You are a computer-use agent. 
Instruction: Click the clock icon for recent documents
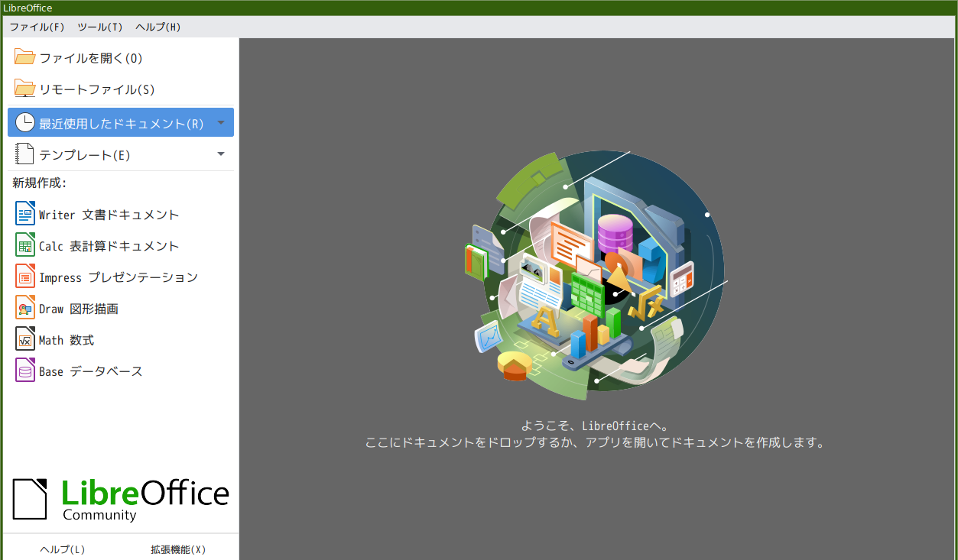(x=25, y=123)
